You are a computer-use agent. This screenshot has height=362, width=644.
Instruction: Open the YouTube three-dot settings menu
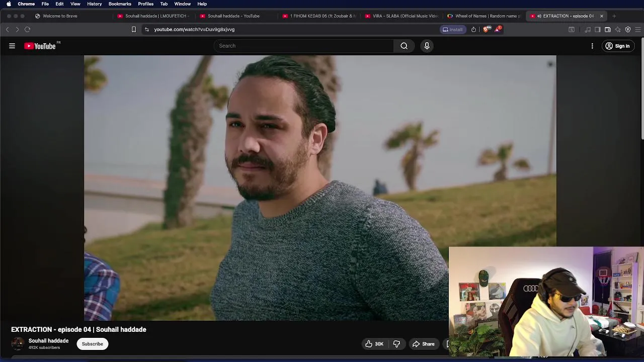[x=592, y=46]
